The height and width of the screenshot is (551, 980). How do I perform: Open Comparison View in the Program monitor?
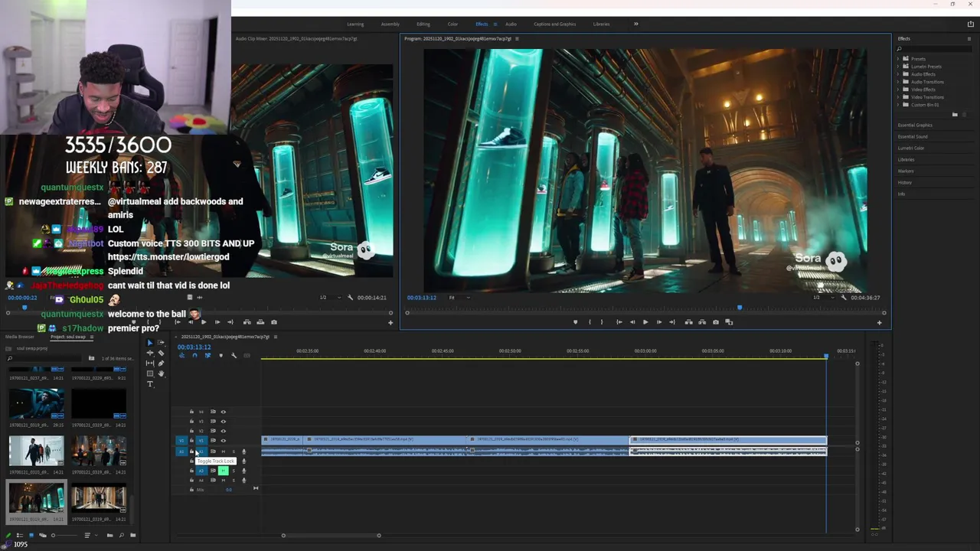[x=729, y=322]
